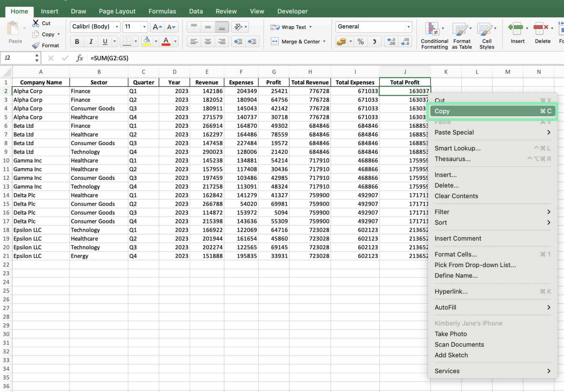Image resolution: width=564 pixels, height=392 pixels.
Task: Decrease font size with small A
Action: pos(171,27)
